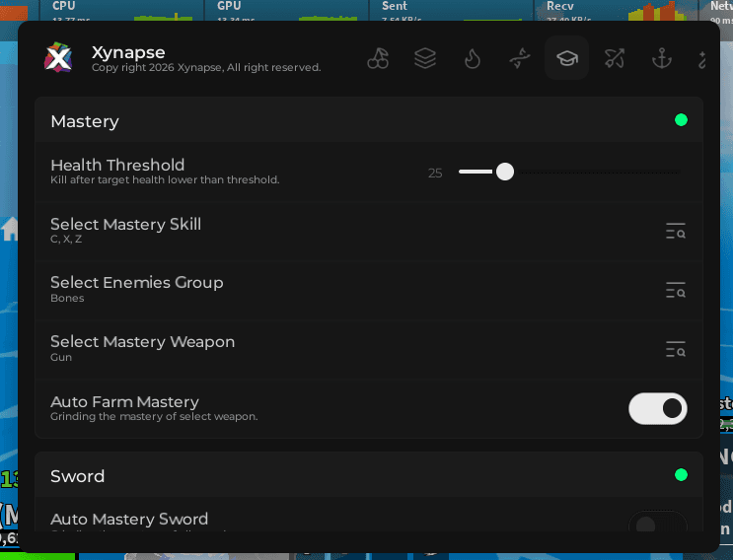Click the 'Gun' mastery weapon value
The height and width of the screenshot is (560, 733).
click(x=61, y=357)
